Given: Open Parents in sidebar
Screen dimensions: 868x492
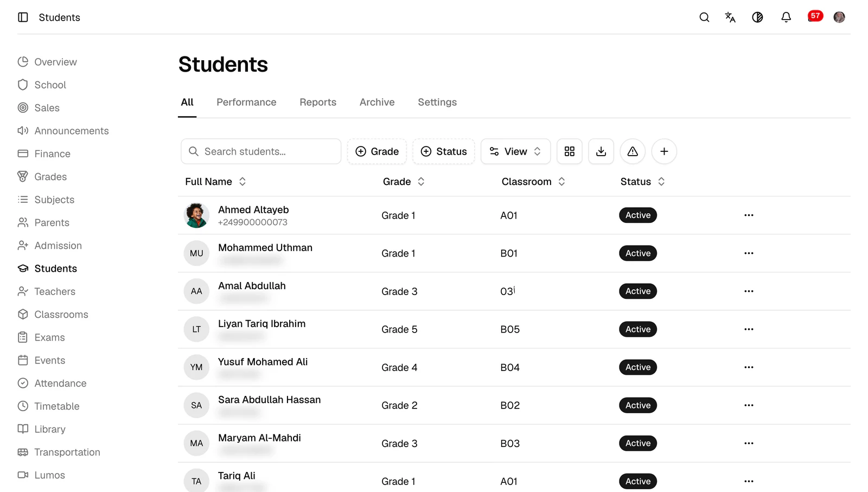Looking at the screenshot, I should tap(43, 222).
